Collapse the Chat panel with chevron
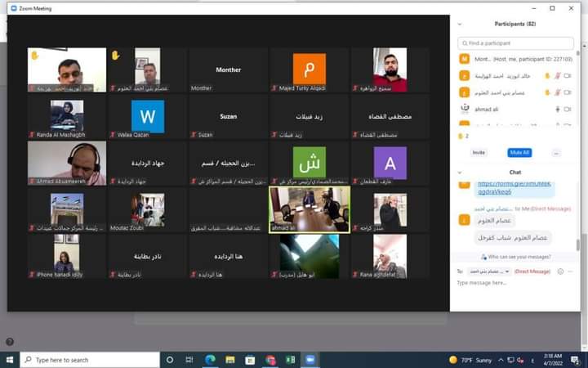588x368 pixels. [x=460, y=173]
